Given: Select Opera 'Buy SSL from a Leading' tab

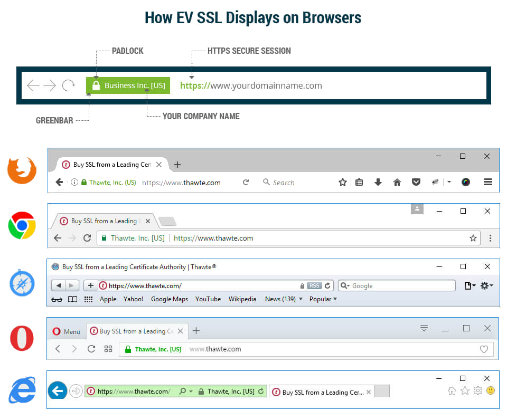Looking at the screenshot, I should point(137,331).
